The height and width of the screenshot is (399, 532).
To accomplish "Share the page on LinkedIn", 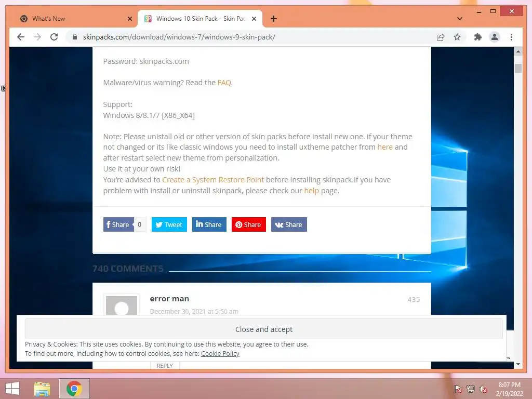I will pos(209,224).
